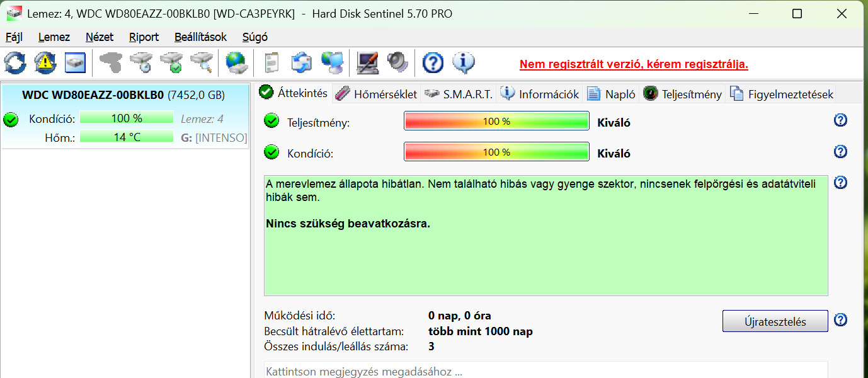Image resolution: width=868 pixels, height=378 pixels.
Task: Open the Információk tab
Action: pos(540,94)
